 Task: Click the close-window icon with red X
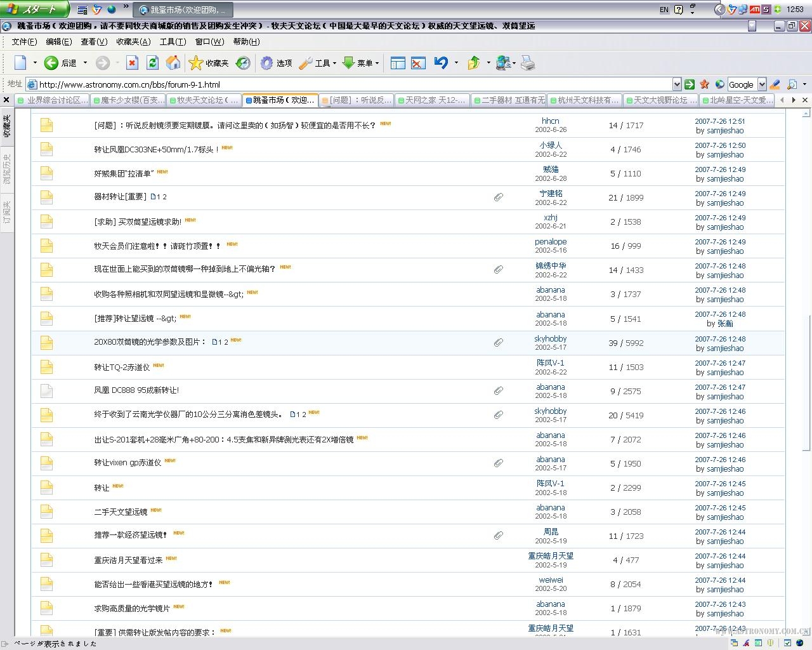coord(417,63)
